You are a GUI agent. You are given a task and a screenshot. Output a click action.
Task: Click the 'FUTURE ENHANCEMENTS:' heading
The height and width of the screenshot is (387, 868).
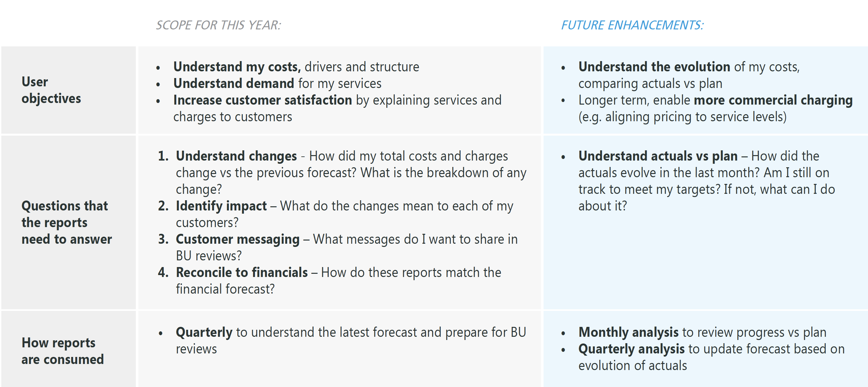(632, 25)
